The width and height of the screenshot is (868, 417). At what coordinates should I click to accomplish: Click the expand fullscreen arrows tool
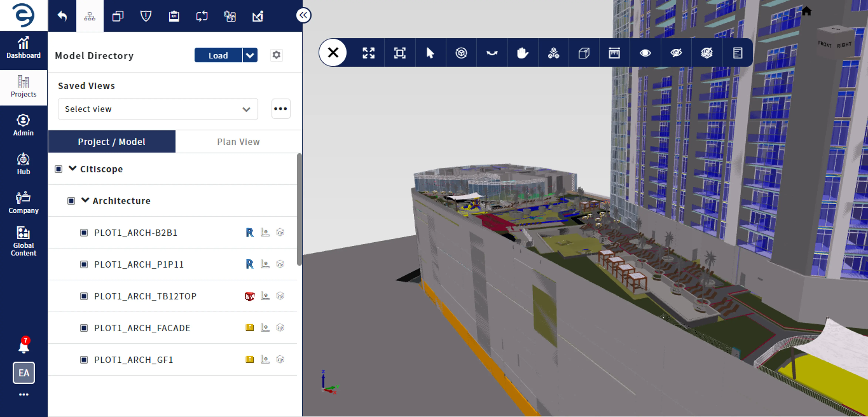pyautogui.click(x=369, y=53)
